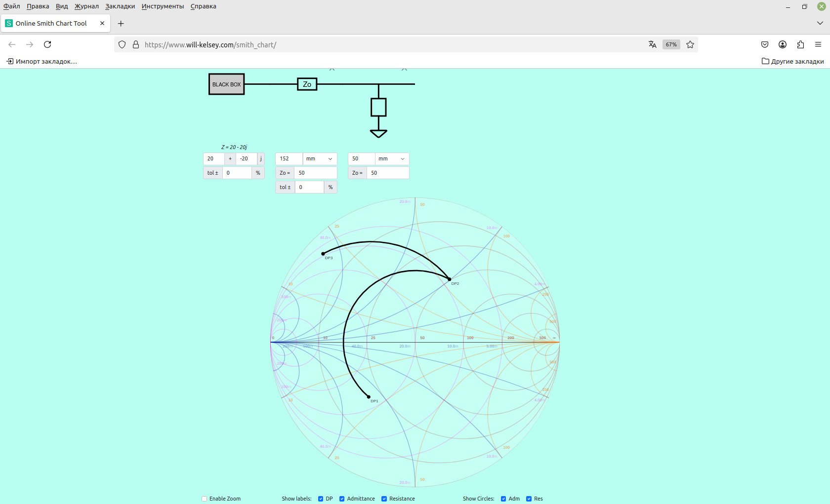Viewport: 830px width, 504px height.
Task: Open the Закладки menu
Action: (x=120, y=6)
